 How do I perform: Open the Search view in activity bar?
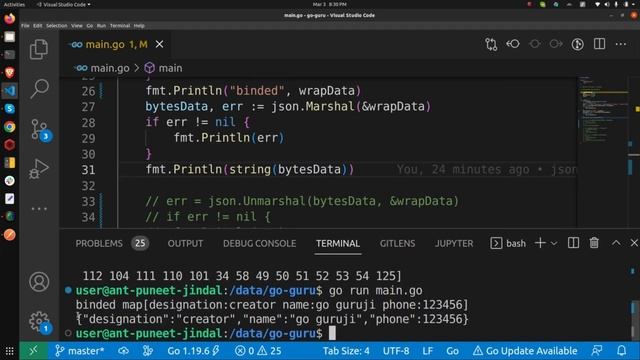(x=39, y=88)
